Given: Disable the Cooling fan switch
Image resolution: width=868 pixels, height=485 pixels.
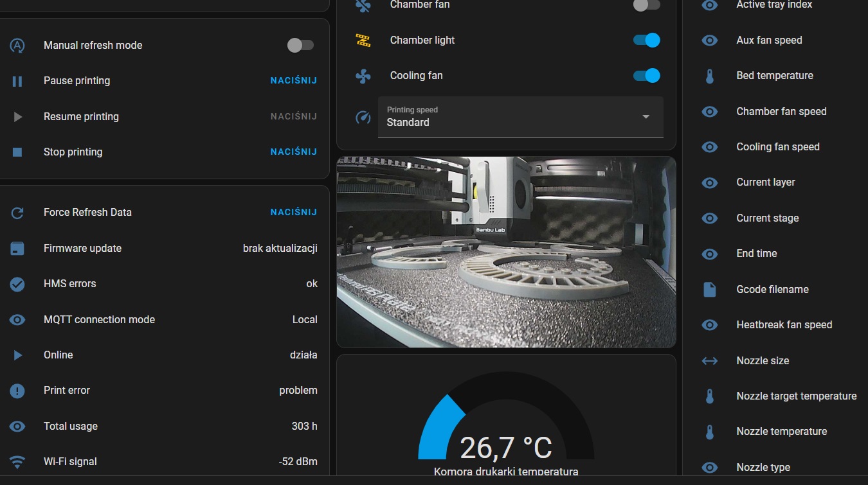Looking at the screenshot, I should 646,76.
